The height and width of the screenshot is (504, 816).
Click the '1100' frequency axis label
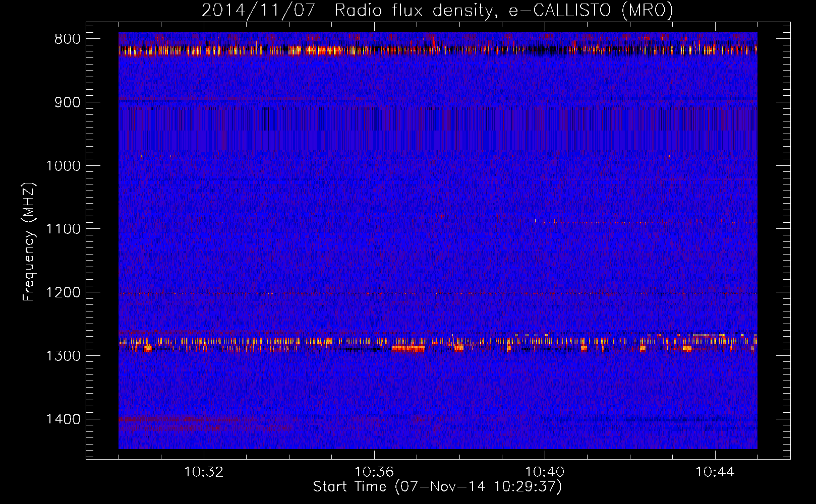(x=63, y=229)
